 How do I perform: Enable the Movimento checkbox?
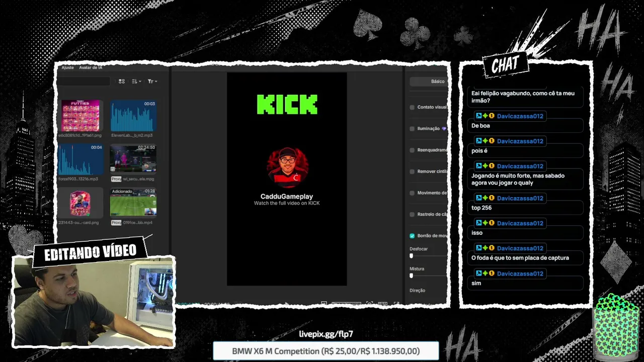(x=412, y=193)
